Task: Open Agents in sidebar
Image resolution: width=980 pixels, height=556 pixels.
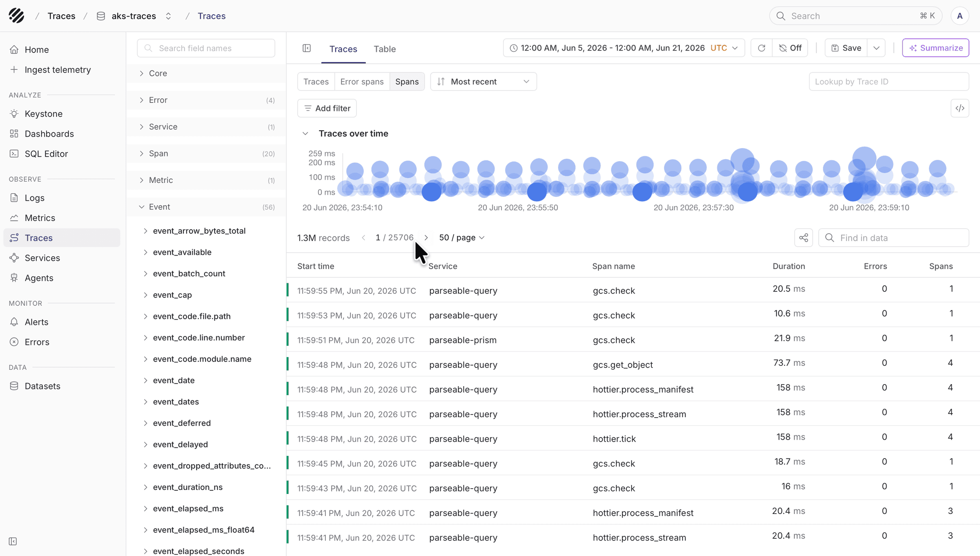Action: coord(62,278)
